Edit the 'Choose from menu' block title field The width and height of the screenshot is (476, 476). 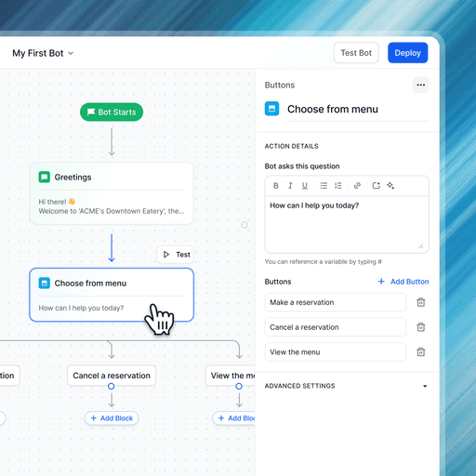click(358, 109)
